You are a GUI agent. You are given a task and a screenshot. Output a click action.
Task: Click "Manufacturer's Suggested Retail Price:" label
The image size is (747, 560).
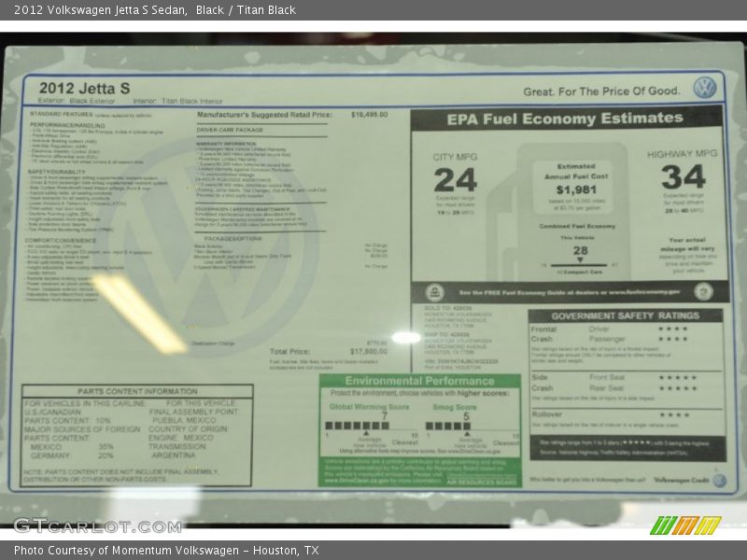pyautogui.click(x=264, y=115)
